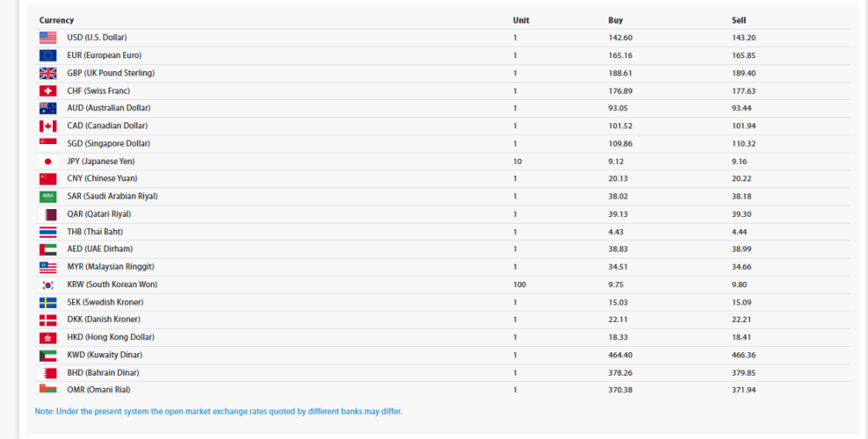Screen dimensions: 868x439
Task: Click the UK Pound Sterling flag icon
Action: click(48, 73)
